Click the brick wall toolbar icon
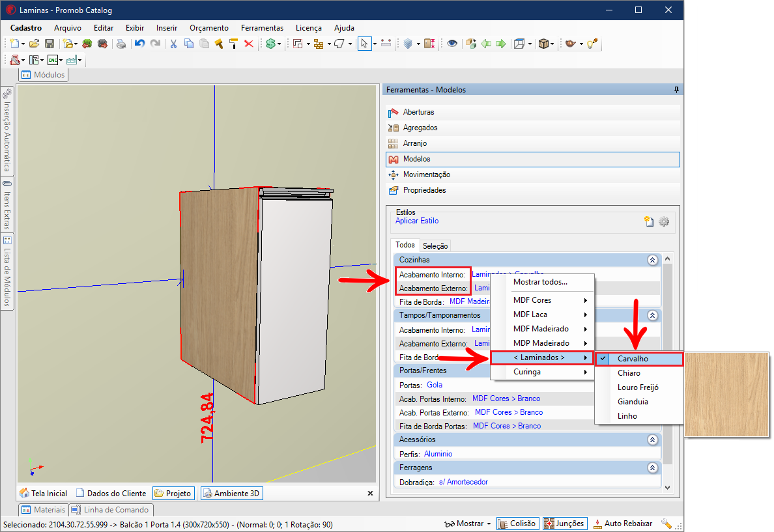Screen dimensions: 774x532 [319, 44]
